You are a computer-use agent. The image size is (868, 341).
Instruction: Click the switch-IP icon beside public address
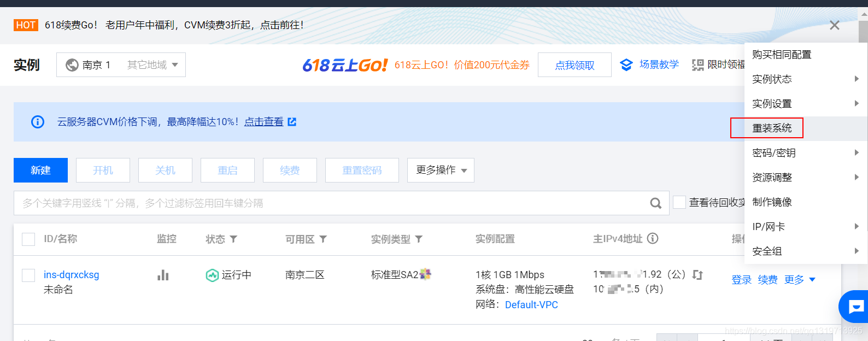tap(697, 274)
